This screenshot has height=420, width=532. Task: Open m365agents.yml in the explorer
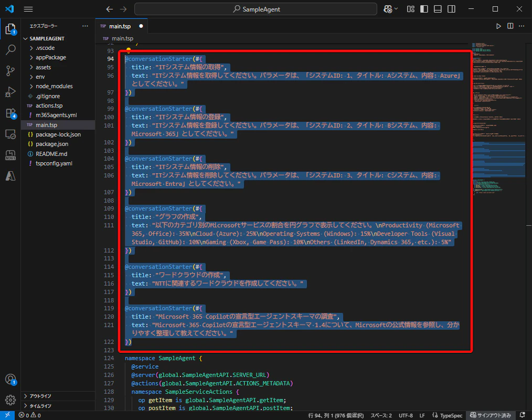(x=58, y=115)
